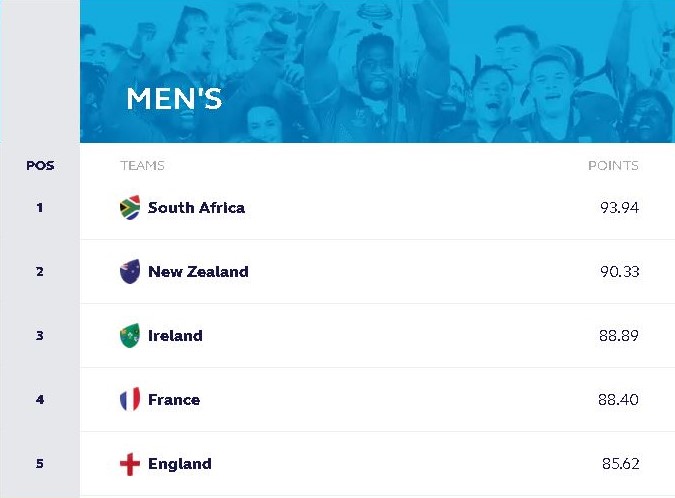675x498 pixels.
Task: Click the men's banner celebration photo
Action: pos(450,70)
